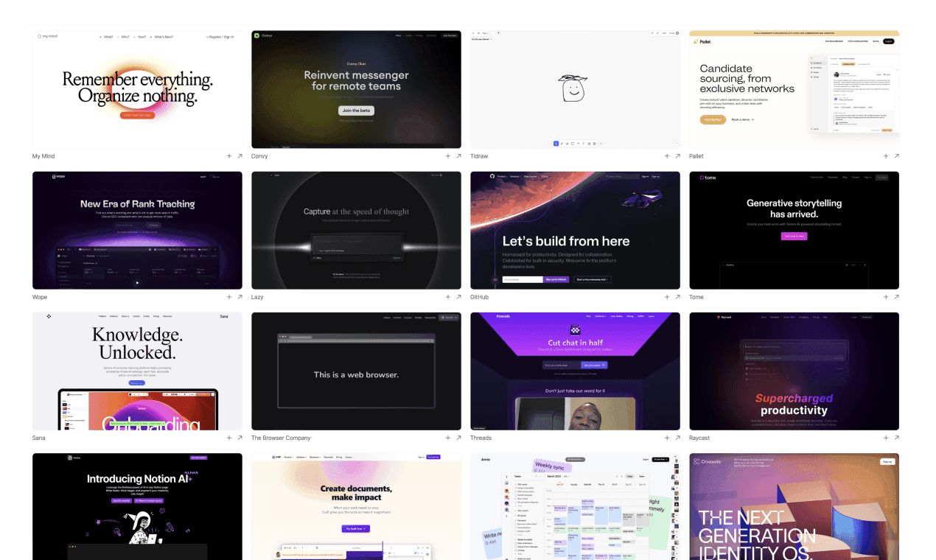Add Raycast using its plus icon
This screenshot has height=560, width=936.
coord(886,438)
